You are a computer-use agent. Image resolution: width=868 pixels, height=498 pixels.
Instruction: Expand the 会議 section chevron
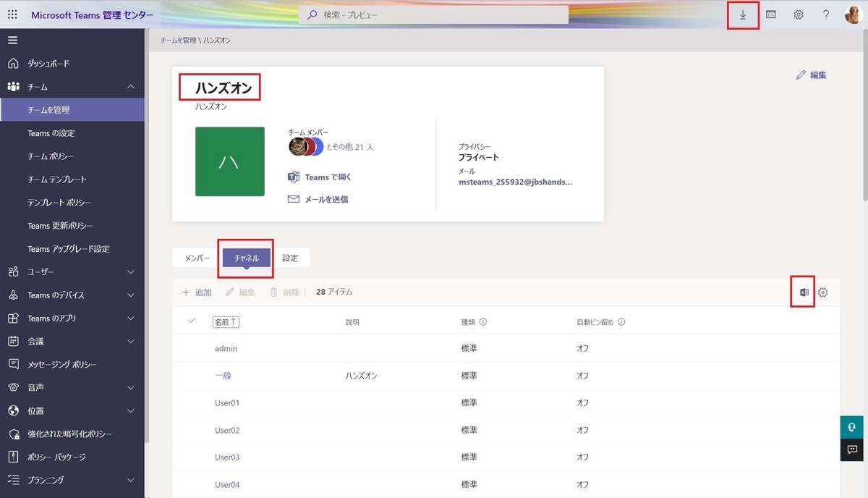click(131, 341)
